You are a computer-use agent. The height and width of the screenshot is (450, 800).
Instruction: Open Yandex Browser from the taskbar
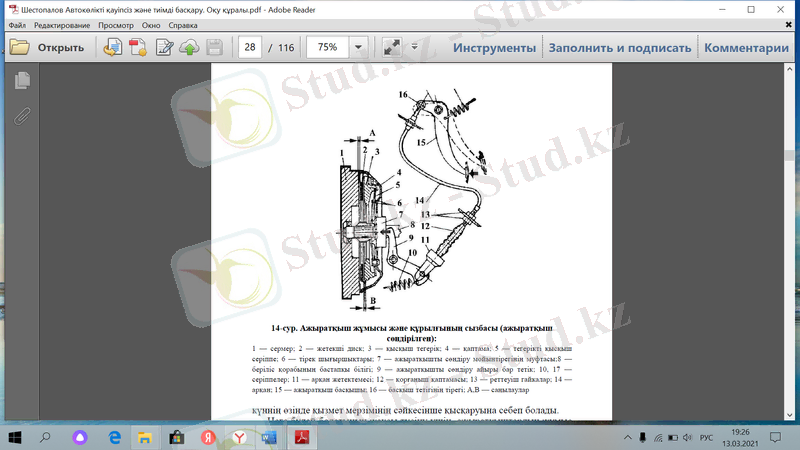point(239,437)
